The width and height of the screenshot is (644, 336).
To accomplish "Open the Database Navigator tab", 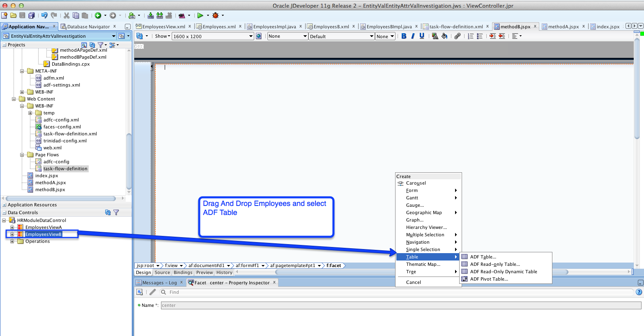I will point(88,27).
